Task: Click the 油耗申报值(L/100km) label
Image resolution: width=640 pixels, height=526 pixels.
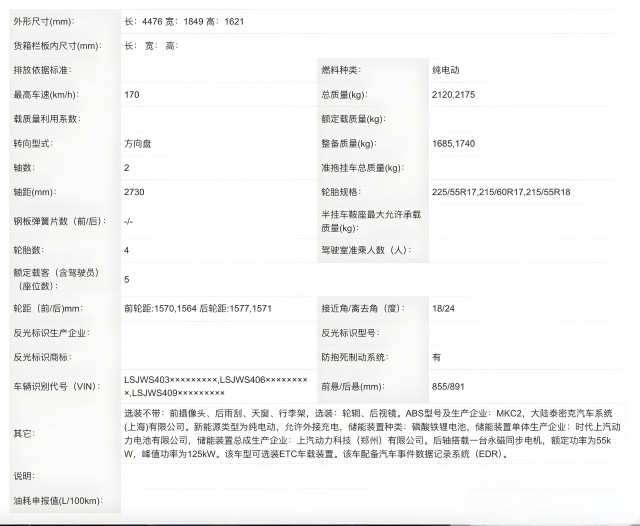Action: coord(58,501)
